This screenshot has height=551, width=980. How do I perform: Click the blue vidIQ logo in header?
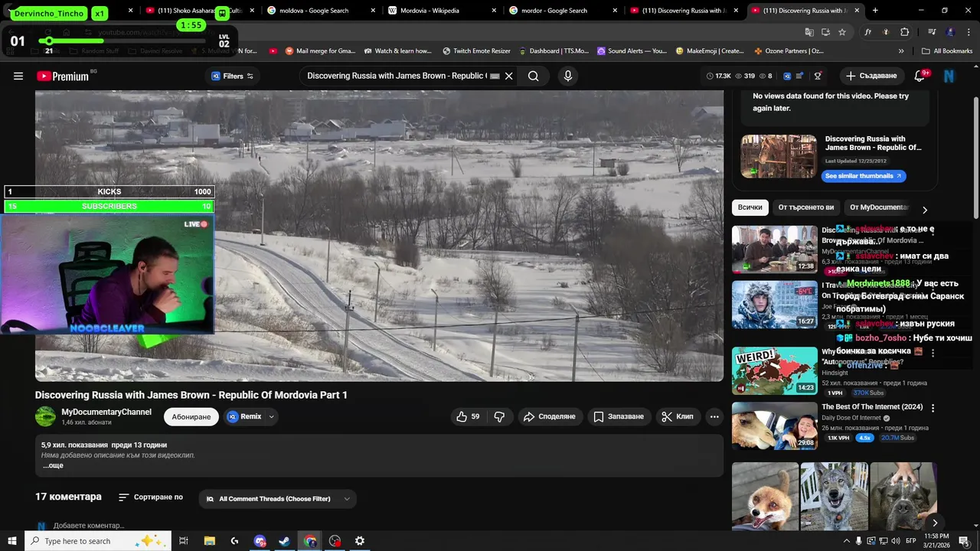pos(786,76)
